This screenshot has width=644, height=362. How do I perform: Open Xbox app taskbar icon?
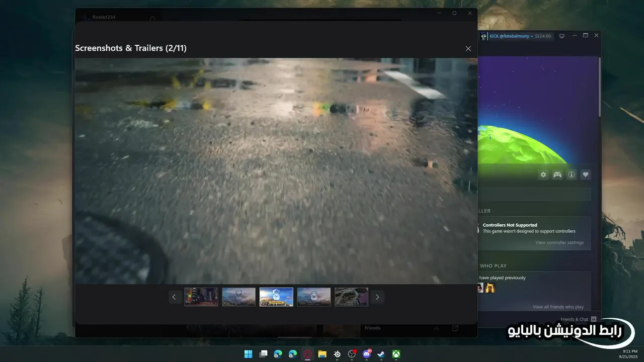point(396,354)
